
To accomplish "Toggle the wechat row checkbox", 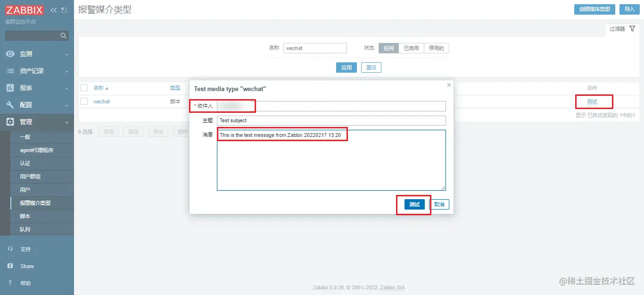I will pyautogui.click(x=84, y=101).
